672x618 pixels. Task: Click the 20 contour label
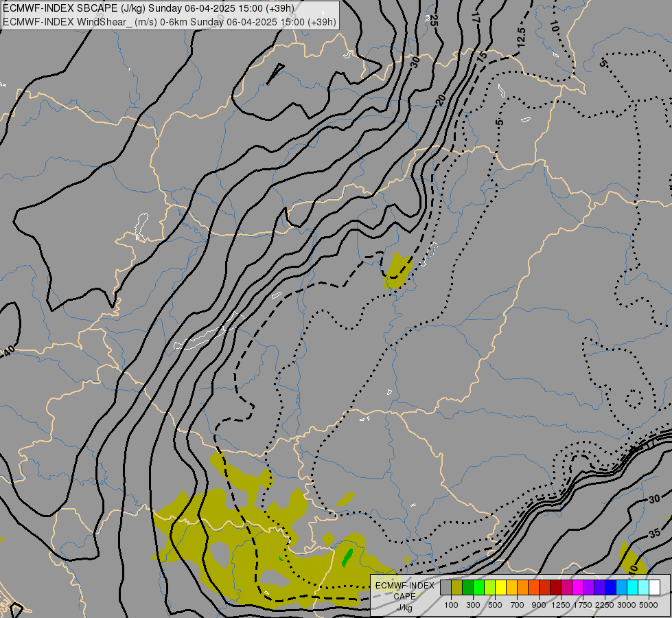pyautogui.click(x=440, y=100)
